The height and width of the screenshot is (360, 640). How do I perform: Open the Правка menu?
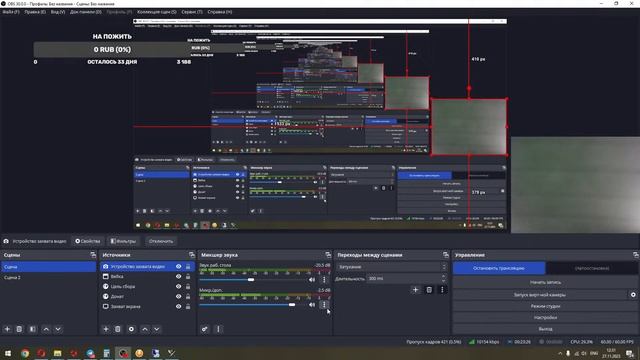[35, 12]
